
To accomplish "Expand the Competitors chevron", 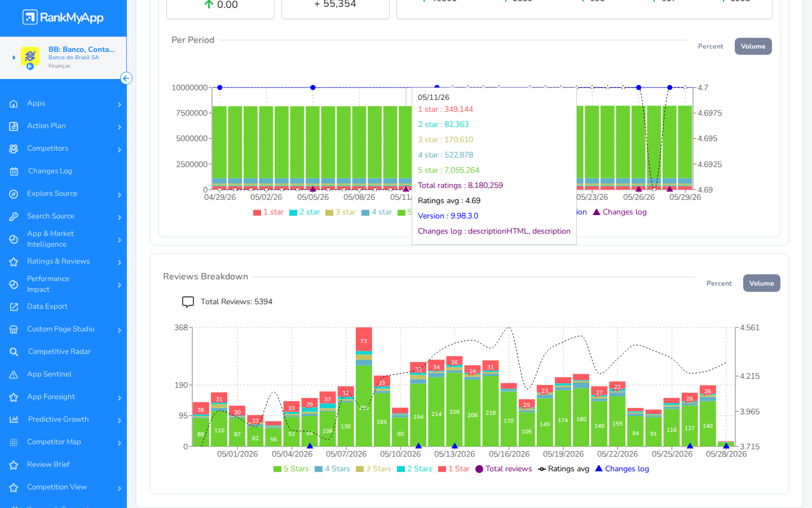I will point(120,150).
